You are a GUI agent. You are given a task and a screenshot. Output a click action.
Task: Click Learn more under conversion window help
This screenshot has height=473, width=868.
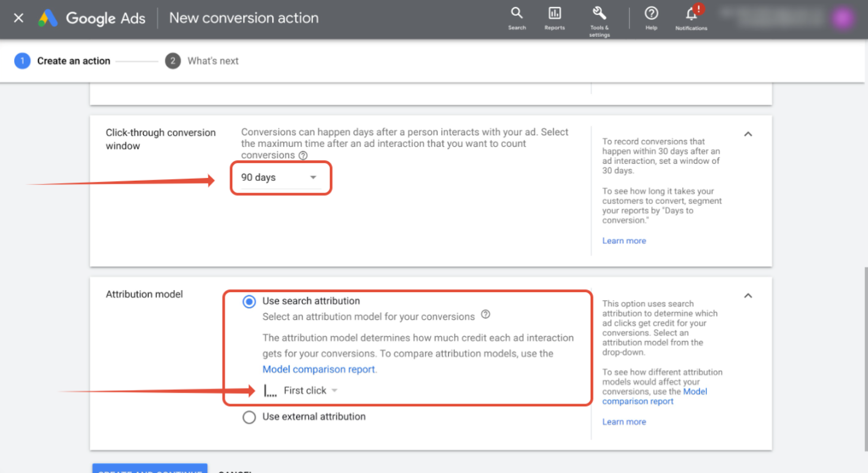pos(624,241)
